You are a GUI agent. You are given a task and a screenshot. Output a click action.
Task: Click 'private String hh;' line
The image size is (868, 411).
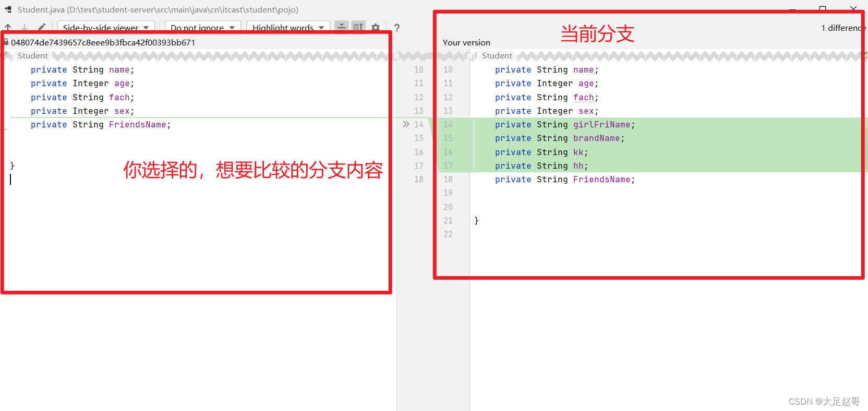(541, 166)
